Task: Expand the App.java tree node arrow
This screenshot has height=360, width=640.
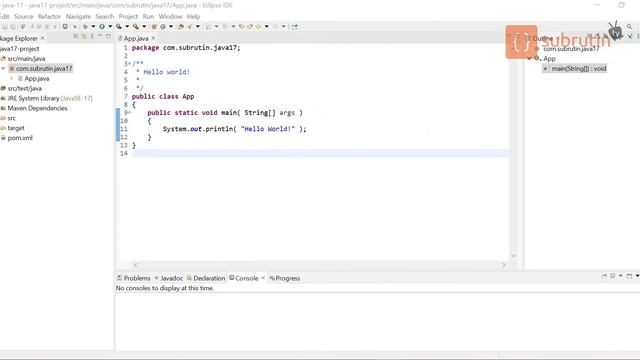Action: [12, 78]
